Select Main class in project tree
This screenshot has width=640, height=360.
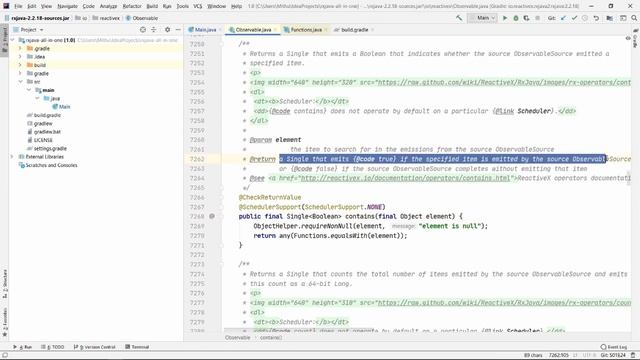tap(61, 107)
